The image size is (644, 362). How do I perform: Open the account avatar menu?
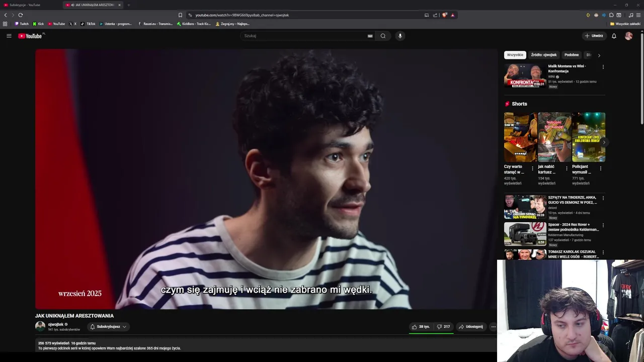pyautogui.click(x=628, y=36)
